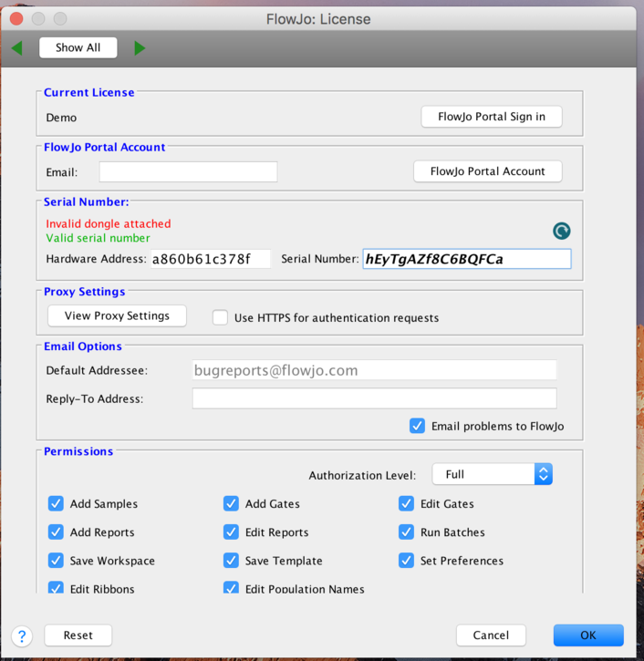The height and width of the screenshot is (661, 644).
Task: Toggle the Edit Population Names permission
Action: click(x=231, y=587)
